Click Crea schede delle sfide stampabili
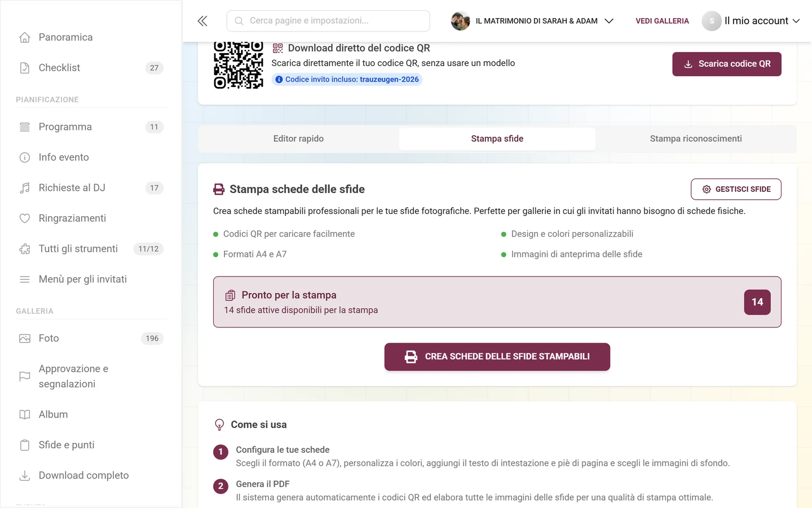Screen dimensions: 812x508 coord(497,357)
